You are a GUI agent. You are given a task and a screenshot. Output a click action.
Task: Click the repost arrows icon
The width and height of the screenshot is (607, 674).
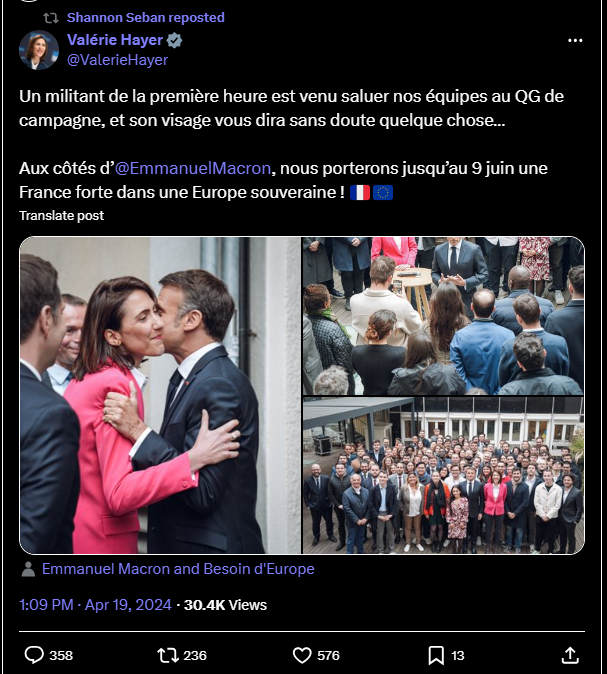[x=167, y=655]
